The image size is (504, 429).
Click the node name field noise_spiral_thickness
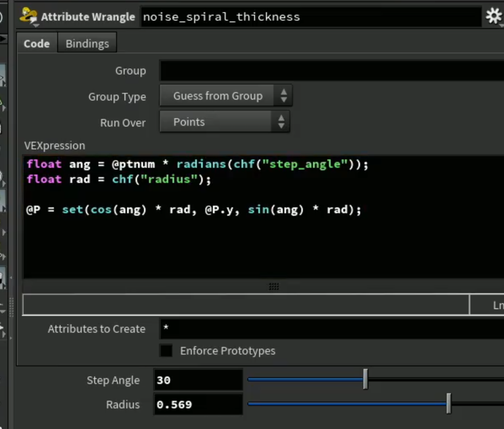click(x=311, y=16)
